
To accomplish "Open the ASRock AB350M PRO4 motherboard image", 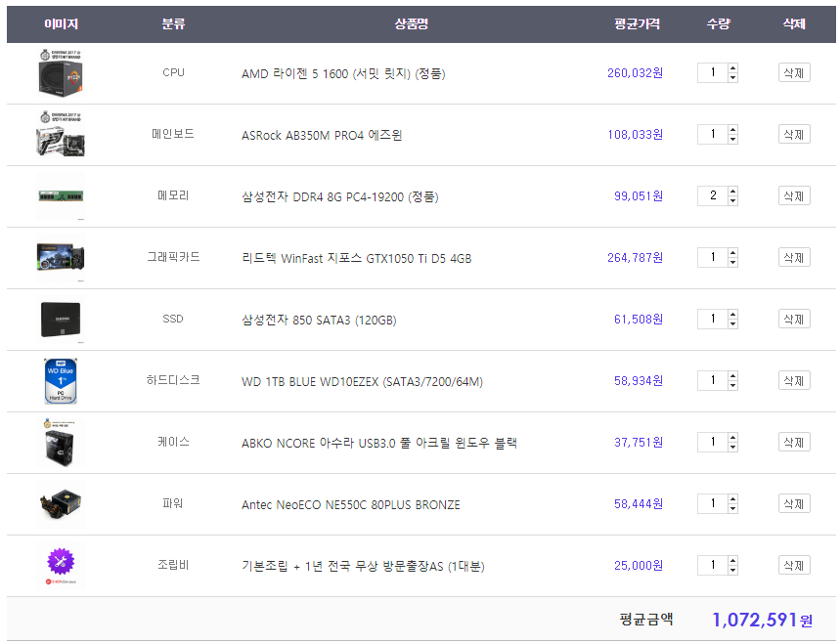I will click(x=61, y=135).
